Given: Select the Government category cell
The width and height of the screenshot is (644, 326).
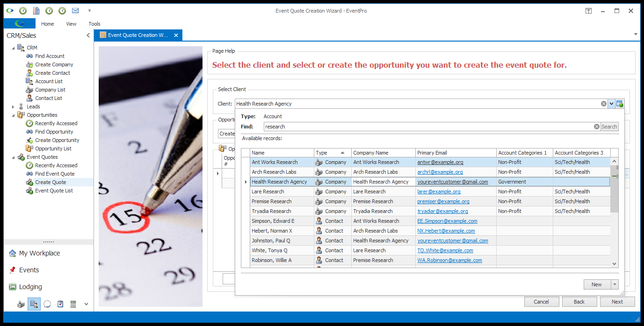Looking at the screenshot, I should (524, 182).
